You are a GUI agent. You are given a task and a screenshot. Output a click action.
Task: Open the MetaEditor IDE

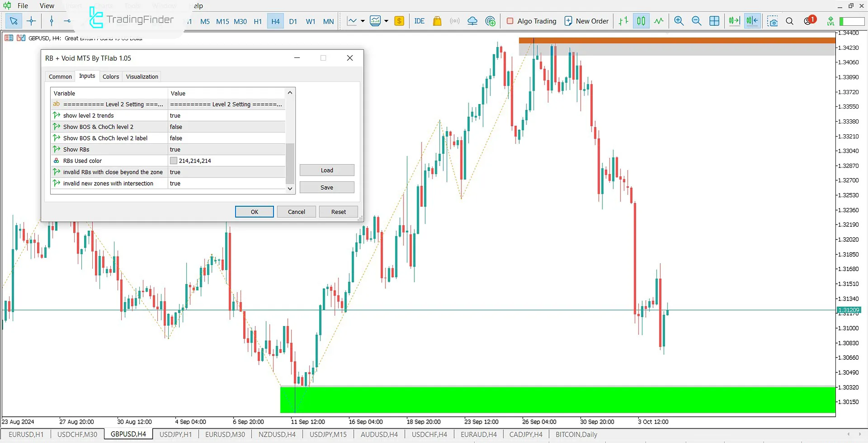(x=419, y=21)
